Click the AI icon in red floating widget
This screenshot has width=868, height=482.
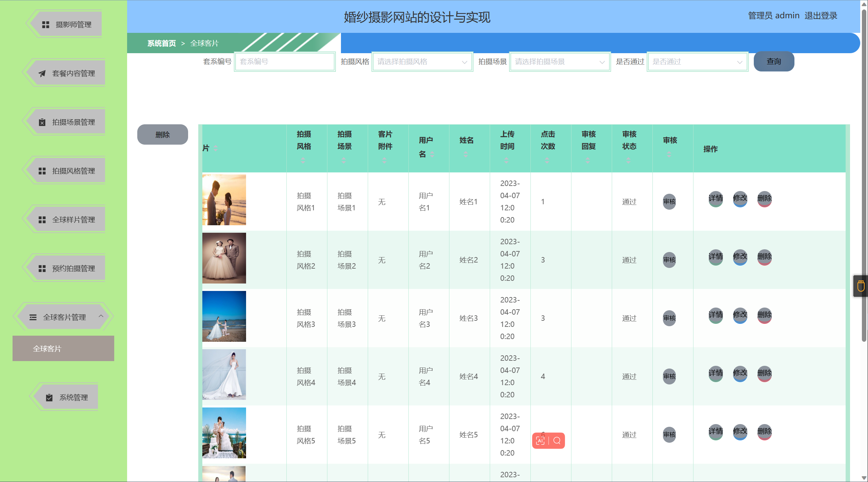[x=540, y=441]
